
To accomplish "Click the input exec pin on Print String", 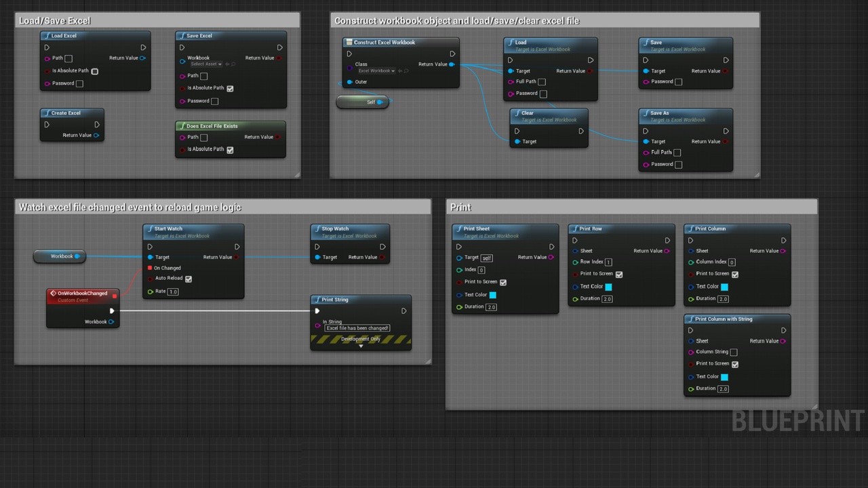I will [317, 311].
